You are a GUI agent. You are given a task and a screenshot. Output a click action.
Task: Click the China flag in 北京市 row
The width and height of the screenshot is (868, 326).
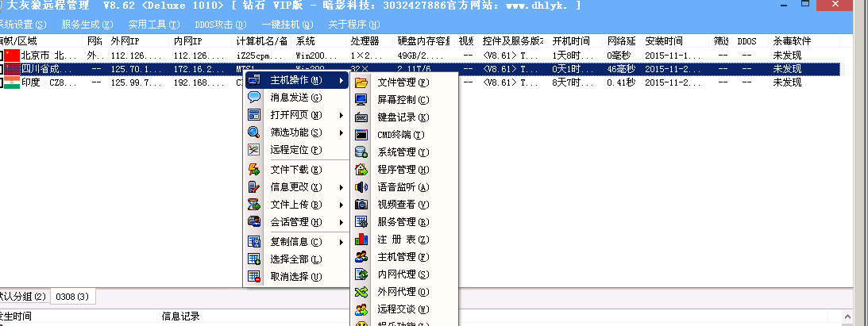pyautogui.click(x=13, y=56)
